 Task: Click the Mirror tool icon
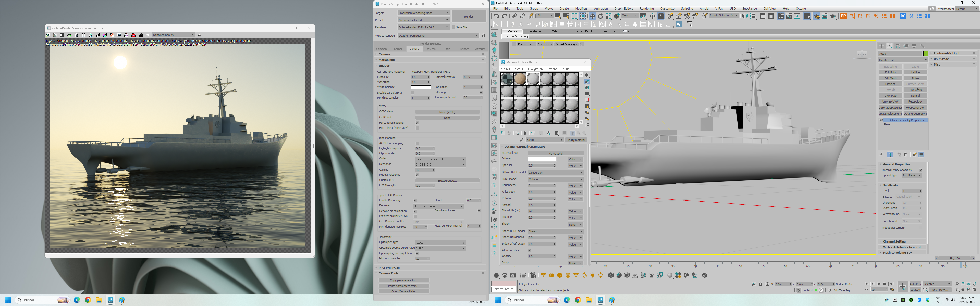(745, 16)
